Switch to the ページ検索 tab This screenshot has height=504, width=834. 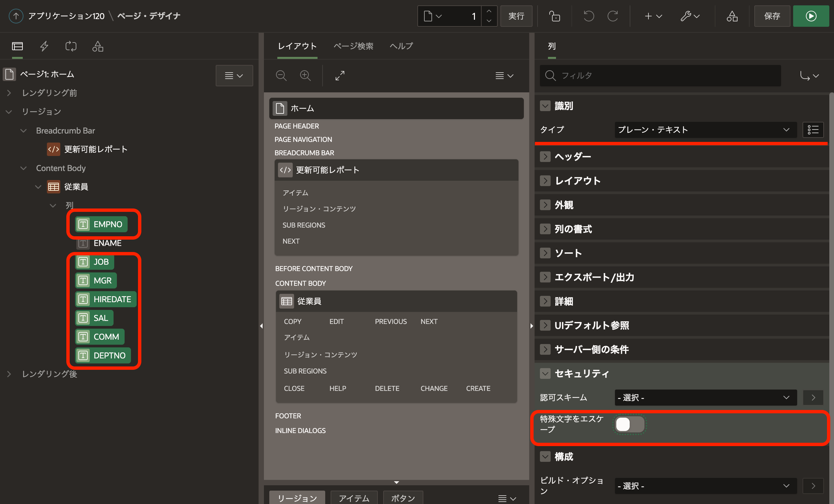pos(353,46)
